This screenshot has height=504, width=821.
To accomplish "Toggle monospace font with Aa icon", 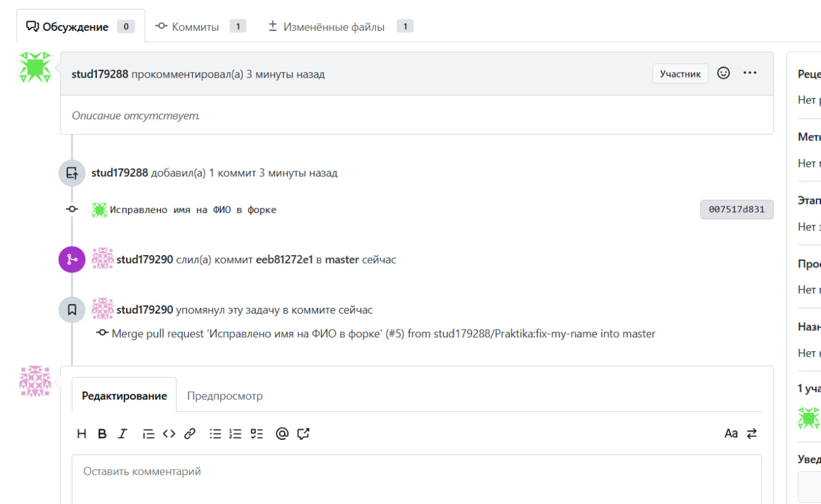I will pos(731,433).
